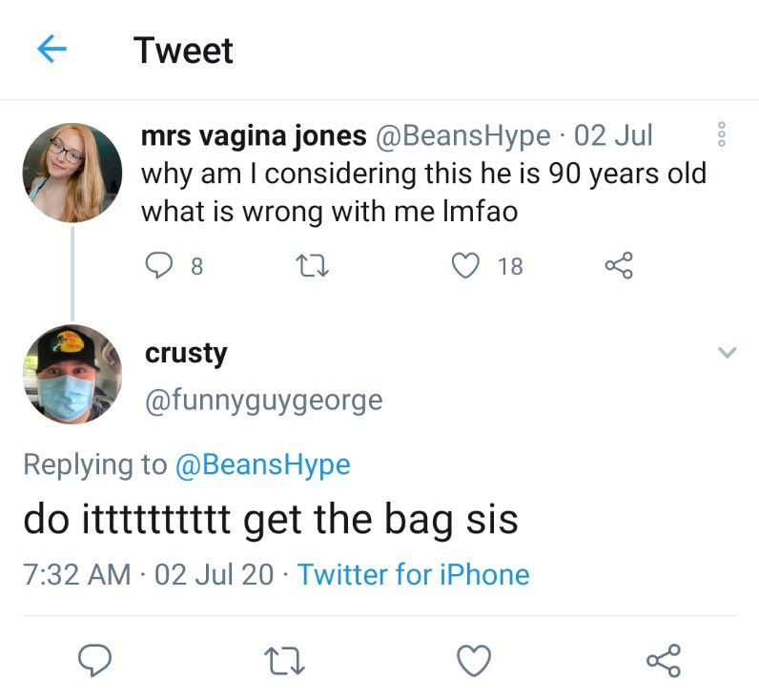
Task: Share the @BeansHype tweet
Action: [x=619, y=265]
